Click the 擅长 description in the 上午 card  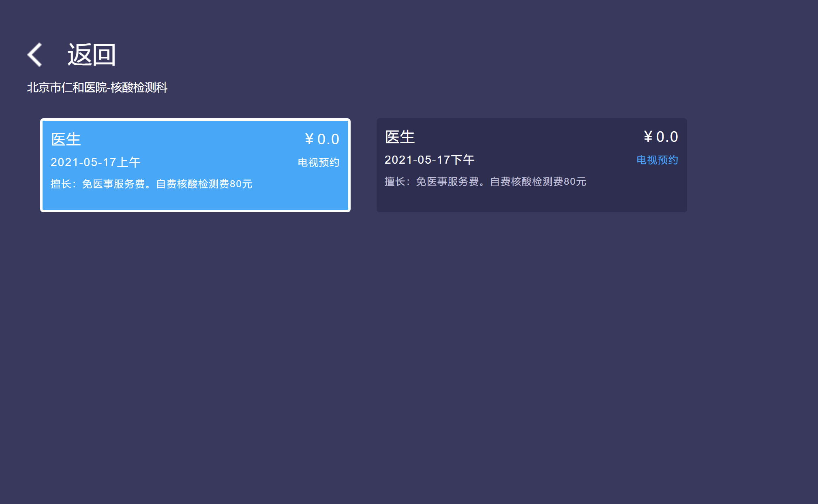152,184
